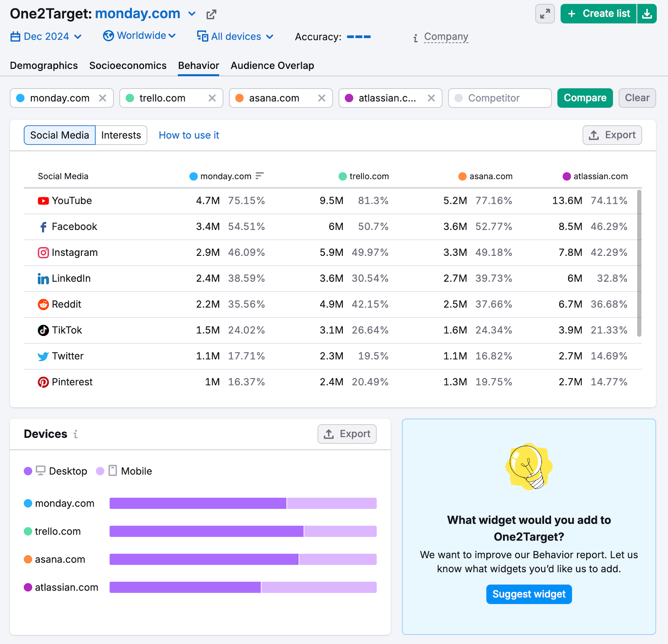The width and height of the screenshot is (668, 644).
Task: Select the Behavior tab
Action: coord(198,66)
